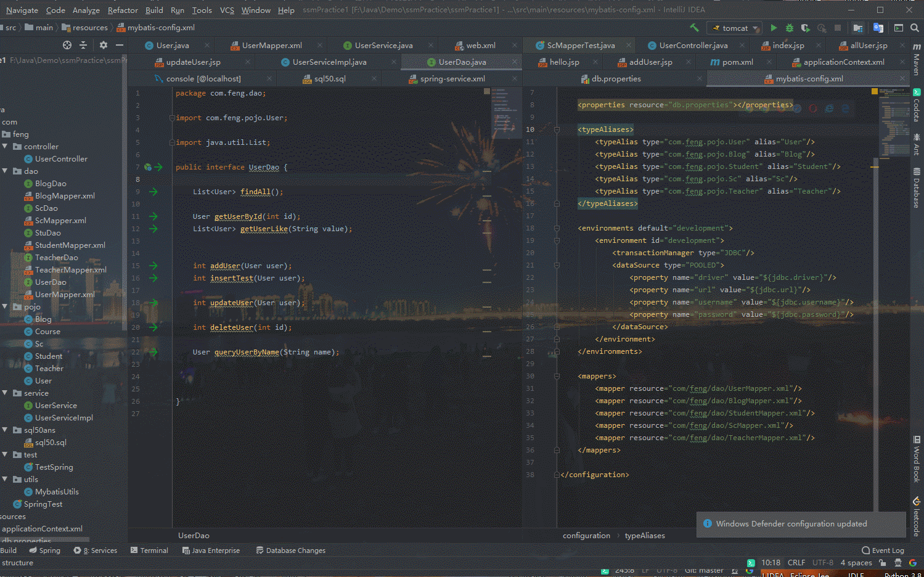Collapse the service folder
Viewport: 924px width, 577px height.
tap(5, 393)
